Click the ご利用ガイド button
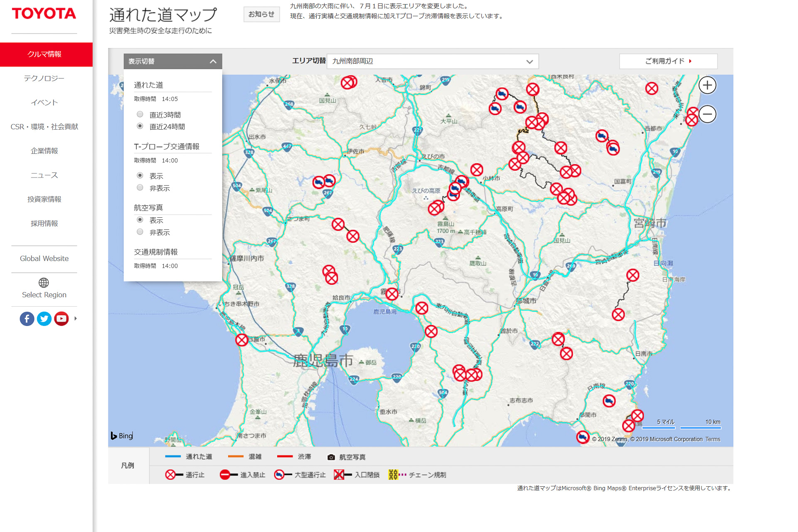Image resolution: width=798 pixels, height=532 pixels. tap(668, 61)
